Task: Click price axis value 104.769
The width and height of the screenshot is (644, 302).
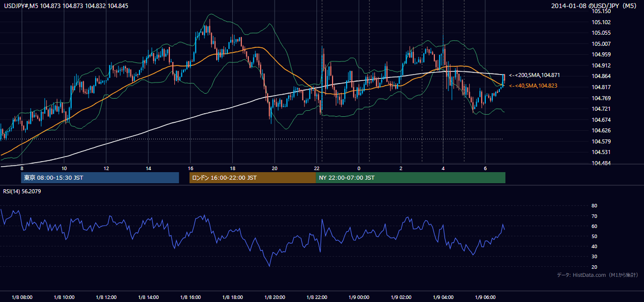Action: [601, 98]
